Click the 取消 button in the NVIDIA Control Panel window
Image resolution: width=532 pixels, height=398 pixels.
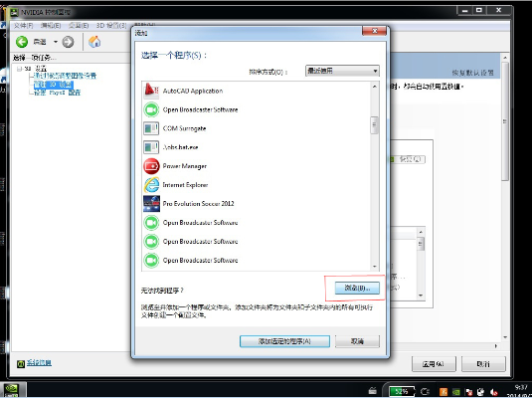[x=483, y=364]
